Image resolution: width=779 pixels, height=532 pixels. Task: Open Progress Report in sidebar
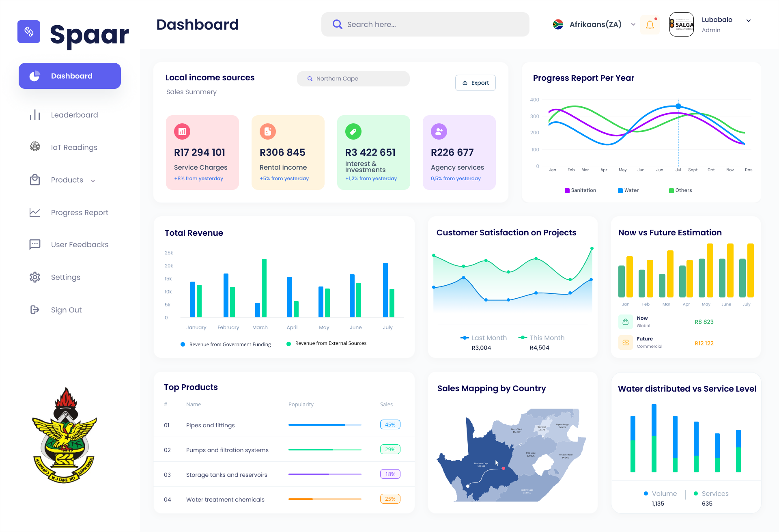coord(80,212)
